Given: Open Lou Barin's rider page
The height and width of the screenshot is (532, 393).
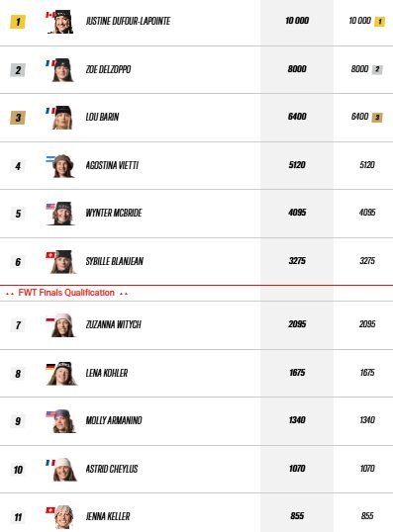Looking at the screenshot, I should [102, 117].
